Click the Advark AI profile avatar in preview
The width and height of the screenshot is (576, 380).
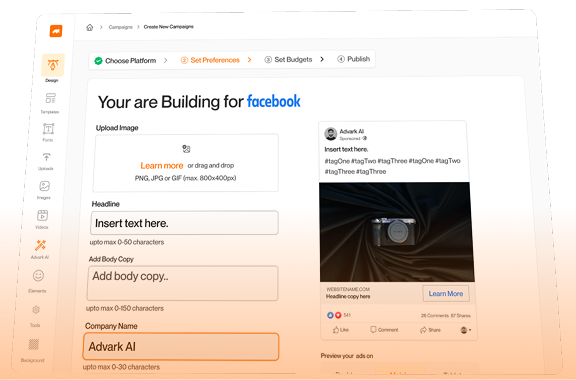(331, 134)
